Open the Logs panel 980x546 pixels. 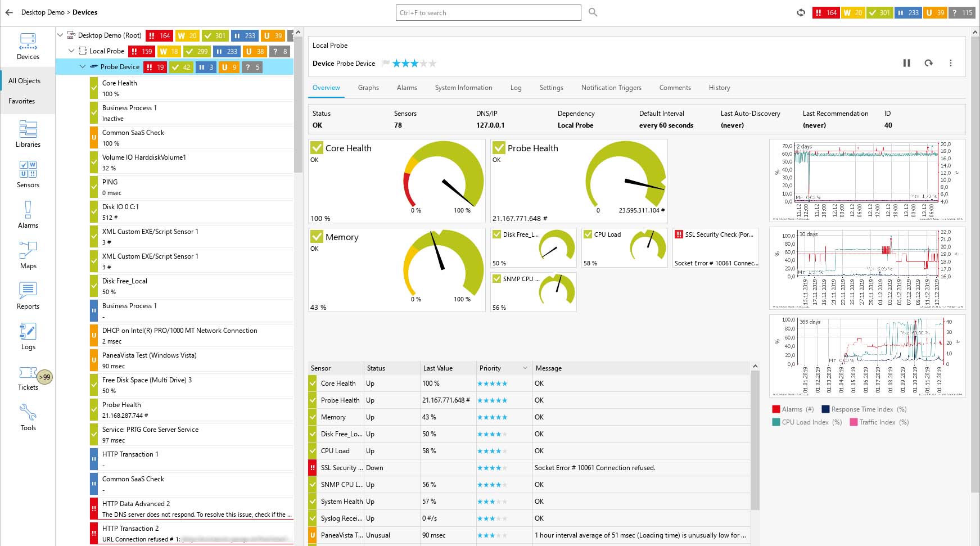click(28, 337)
